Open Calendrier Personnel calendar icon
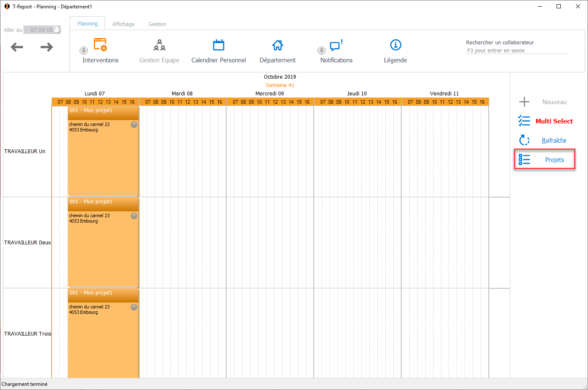588x390 pixels. coord(219,45)
